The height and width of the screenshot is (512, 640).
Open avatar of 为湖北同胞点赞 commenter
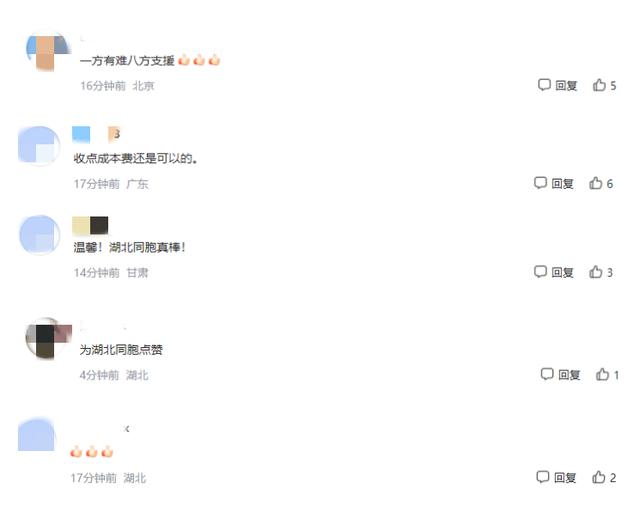48,338
